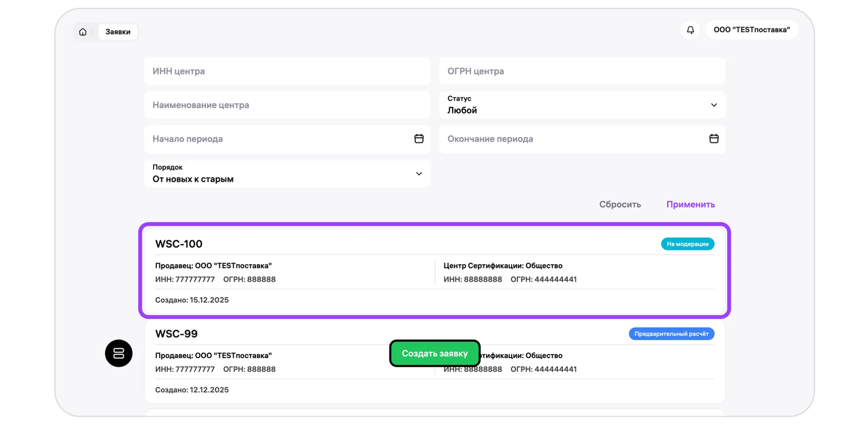Click the home icon in breadcrumb
The width and height of the screenshot is (868, 425).
(83, 32)
